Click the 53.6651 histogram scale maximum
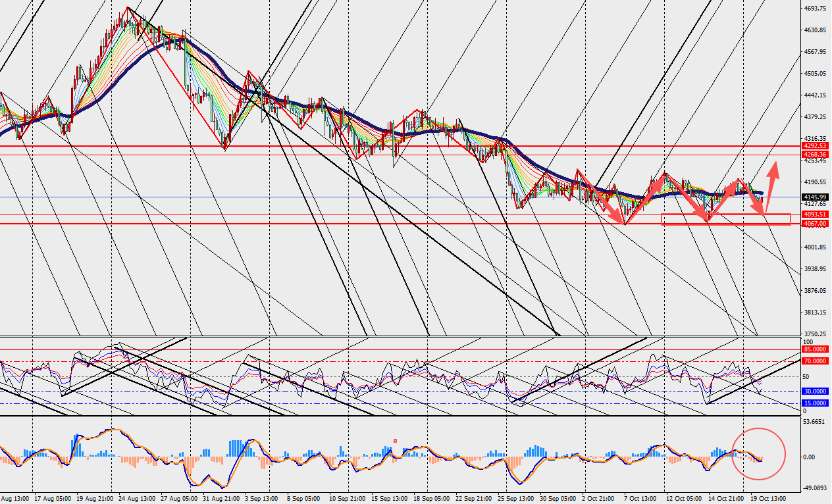The height and width of the screenshot is (504, 832). point(814,422)
